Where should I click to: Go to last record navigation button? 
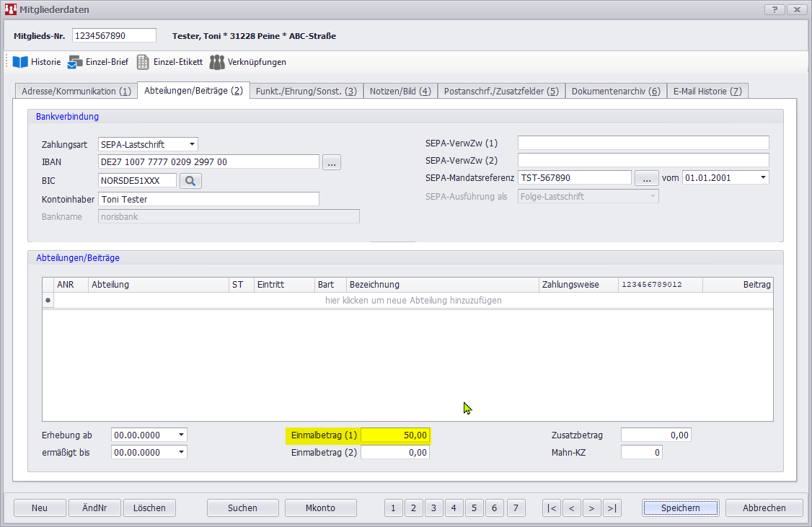[x=612, y=508]
